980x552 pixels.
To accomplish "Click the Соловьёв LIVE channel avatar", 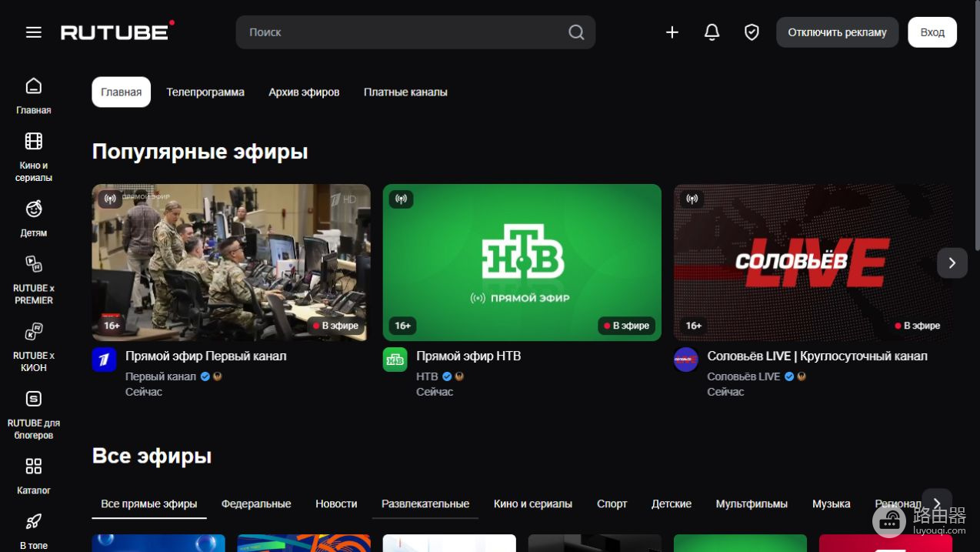I will tap(685, 360).
